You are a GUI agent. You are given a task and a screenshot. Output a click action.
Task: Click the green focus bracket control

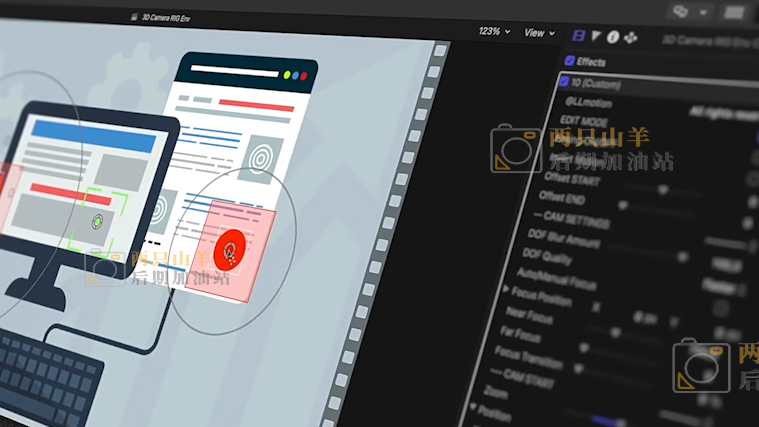(98, 219)
